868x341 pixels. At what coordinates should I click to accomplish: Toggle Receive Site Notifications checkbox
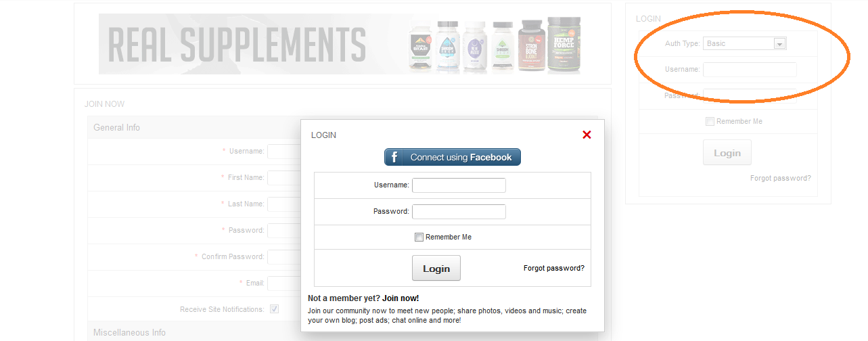click(x=274, y=309)
